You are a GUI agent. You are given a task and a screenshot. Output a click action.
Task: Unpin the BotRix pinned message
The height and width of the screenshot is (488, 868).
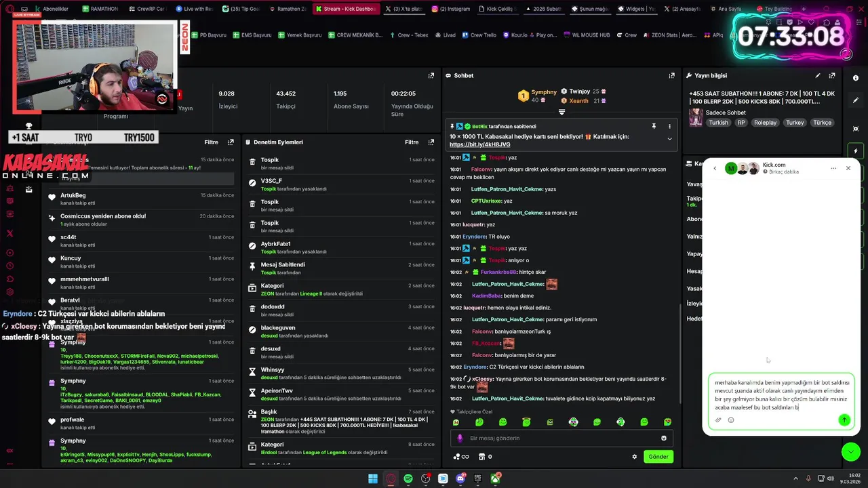[x=654, y=126]
